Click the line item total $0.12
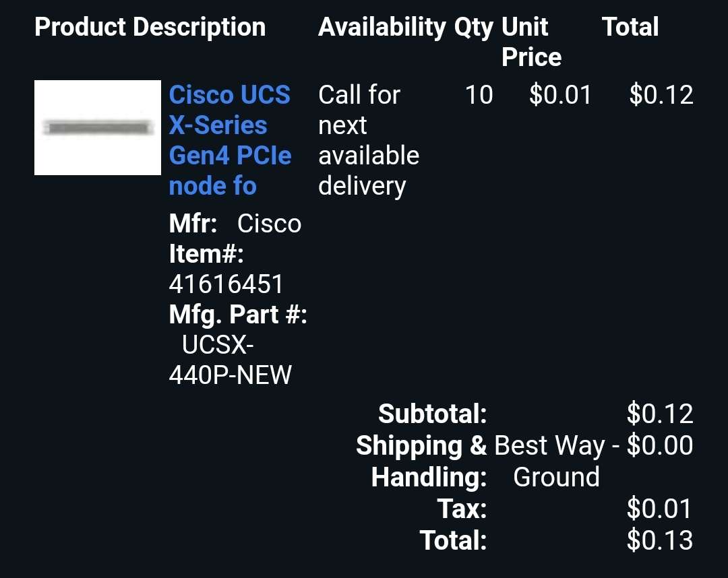The height and width of the screenshot is (578, 728). [661, 94]
